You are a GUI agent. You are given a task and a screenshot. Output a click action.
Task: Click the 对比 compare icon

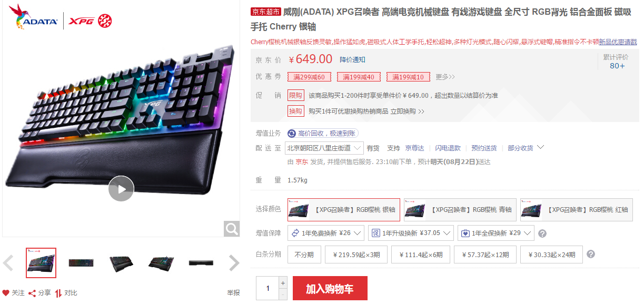[58, 293]
